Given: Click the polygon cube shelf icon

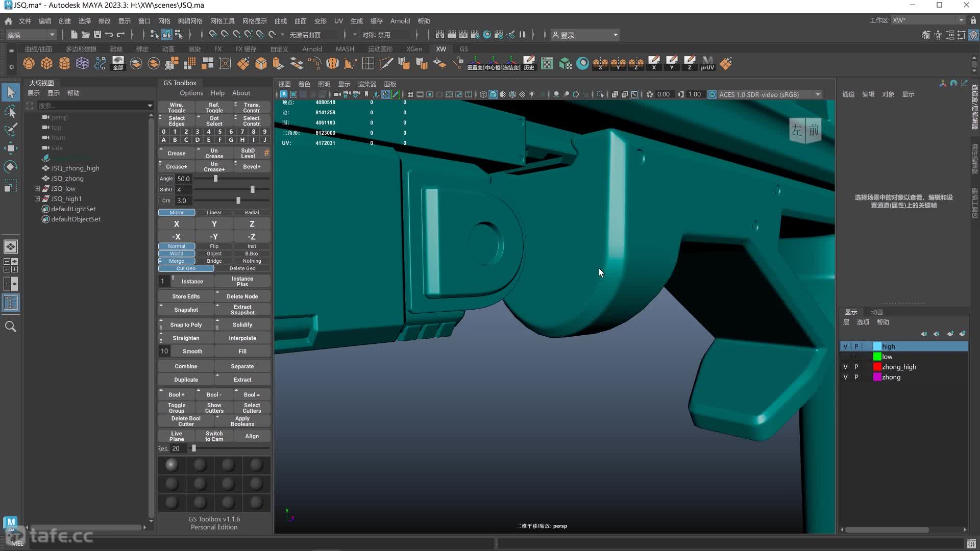Looking at the screenshot, I should coord(46,63).
